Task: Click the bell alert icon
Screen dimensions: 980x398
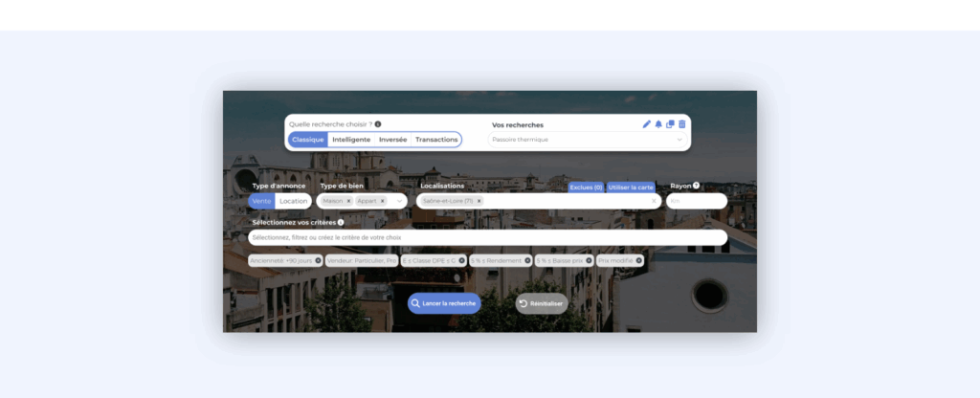Action: pos(658,124)
